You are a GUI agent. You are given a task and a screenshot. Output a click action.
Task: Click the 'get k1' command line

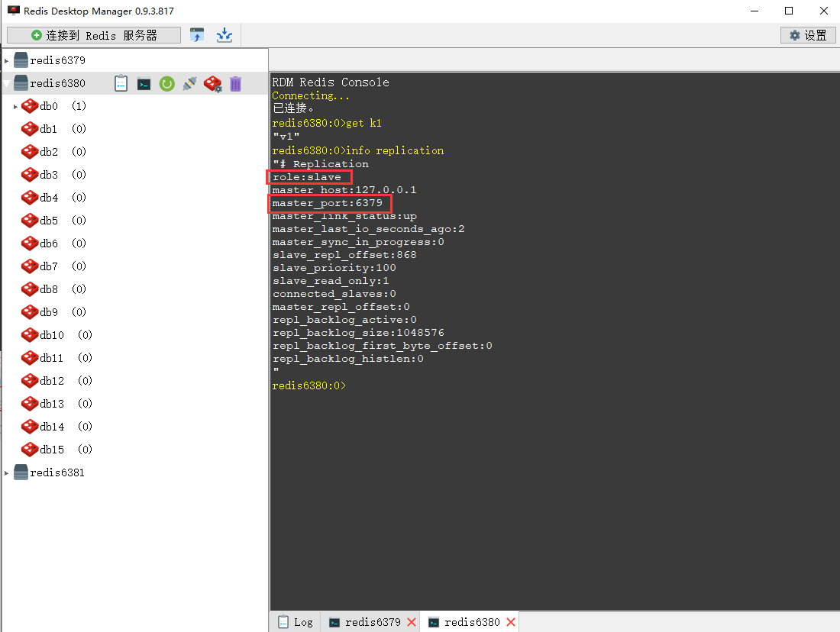click(x=327, y=123)
